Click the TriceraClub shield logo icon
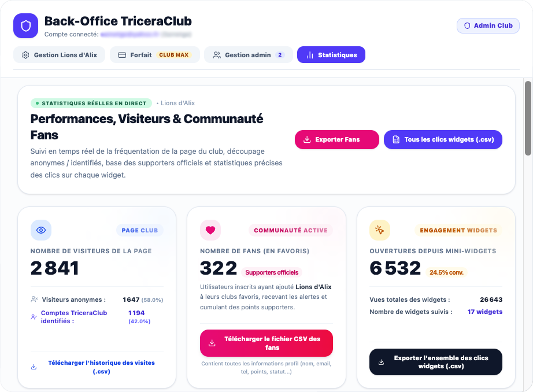This screenshot has width=533, height=392. click(25, 26)
